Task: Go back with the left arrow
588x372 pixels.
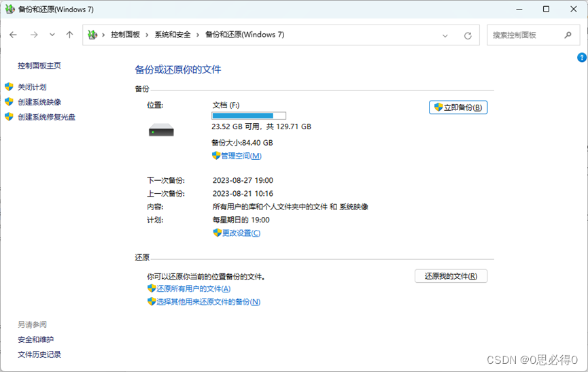Action: click(x=13, y=35)
